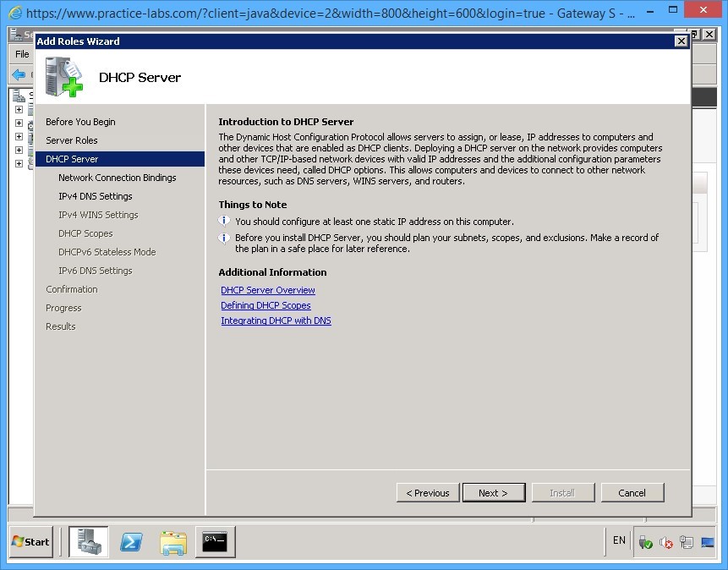Check USB device status in the system tray
The image size is (728, 570).
tap(644, 542)
